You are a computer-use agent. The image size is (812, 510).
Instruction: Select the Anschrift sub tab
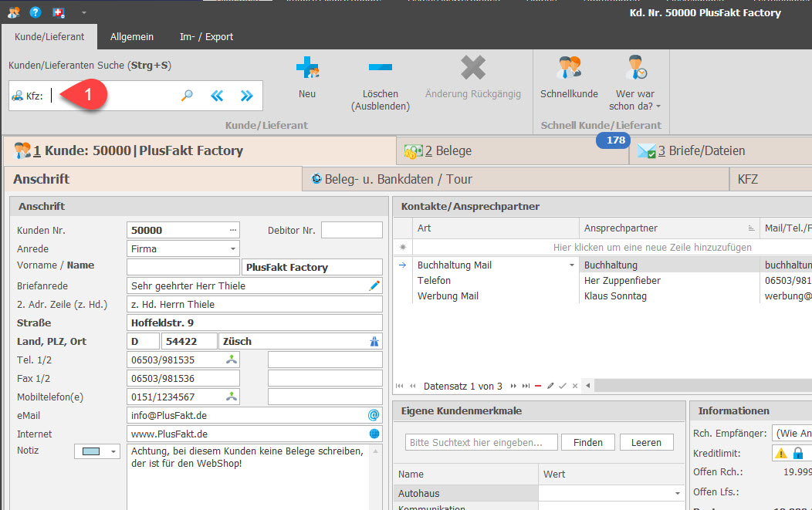point(153,179)
